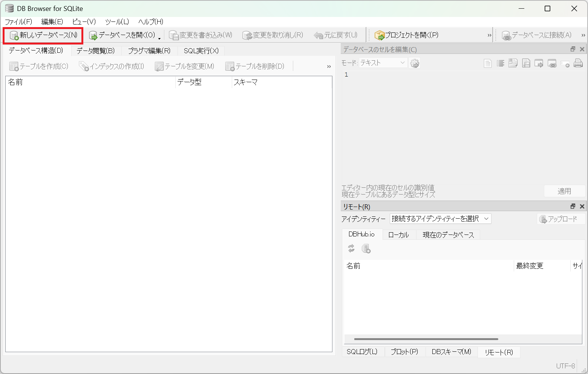Image resolution: width=588 pixels, height=374 pixels.
Task: Click the horizontal scrollbar in the Remote list
Action: point(426,339)
